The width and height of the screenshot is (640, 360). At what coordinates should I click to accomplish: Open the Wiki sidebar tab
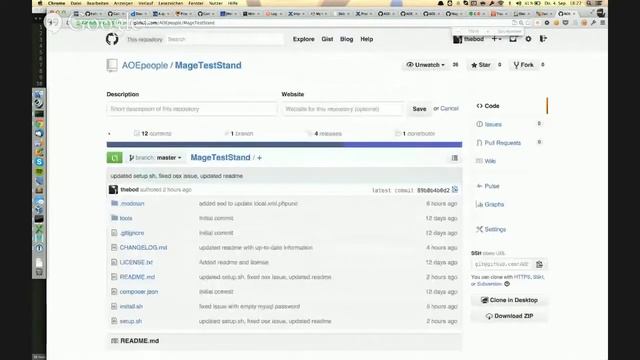[x=486, y=161]
